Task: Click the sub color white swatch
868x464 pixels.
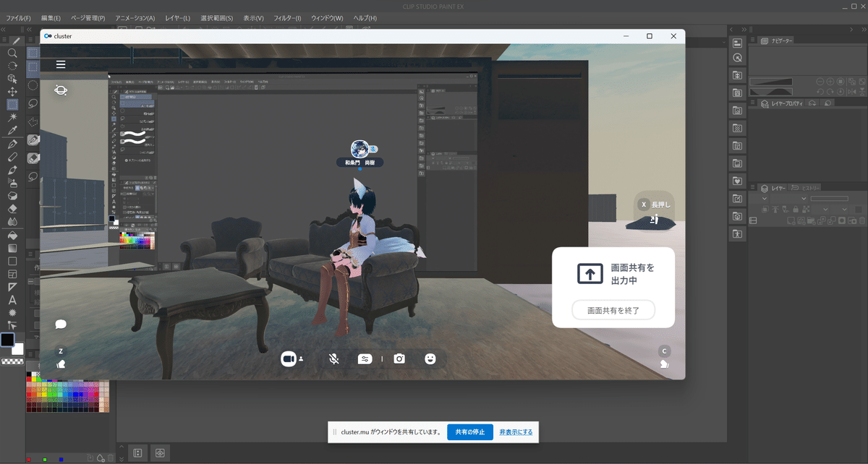Action: (x=19, y=350)
